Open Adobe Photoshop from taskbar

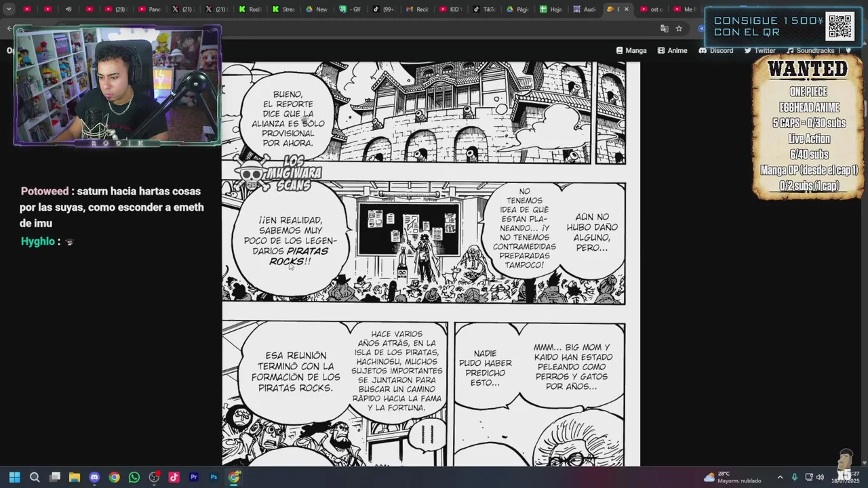click(x=214, y=477)
